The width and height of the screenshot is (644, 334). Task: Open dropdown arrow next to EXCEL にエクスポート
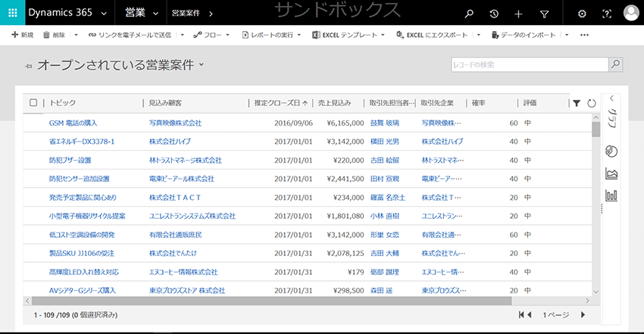click(479, 35)
